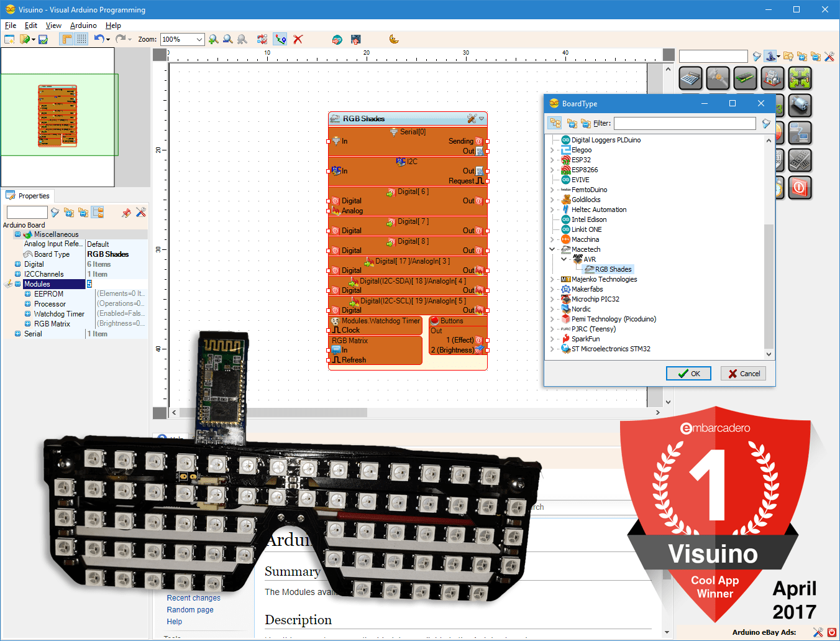Click the BoardType dialog Filter input

(685, 123)
